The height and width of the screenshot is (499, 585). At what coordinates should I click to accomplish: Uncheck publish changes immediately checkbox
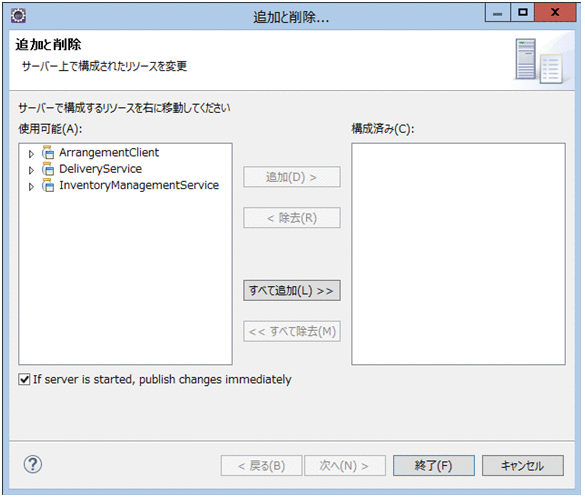[x=24, y=380]
